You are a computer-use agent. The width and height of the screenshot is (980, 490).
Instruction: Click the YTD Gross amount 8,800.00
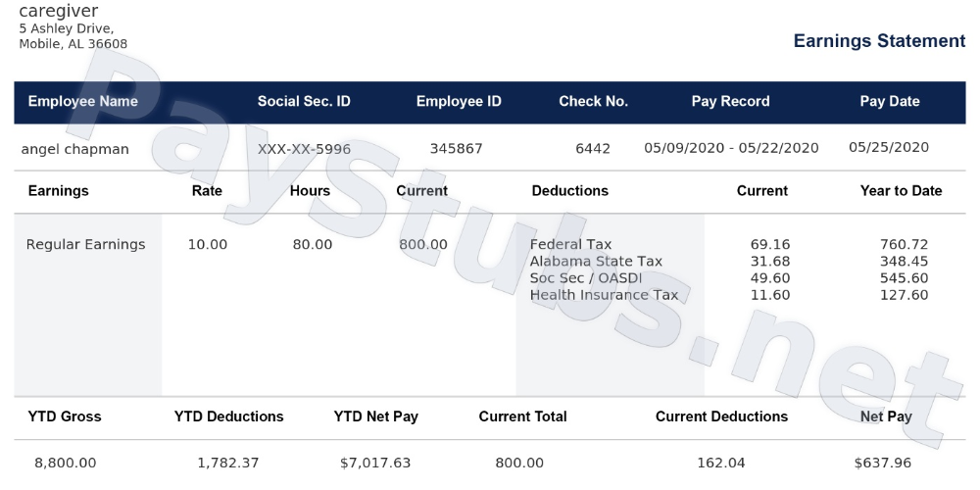[66, 464]
